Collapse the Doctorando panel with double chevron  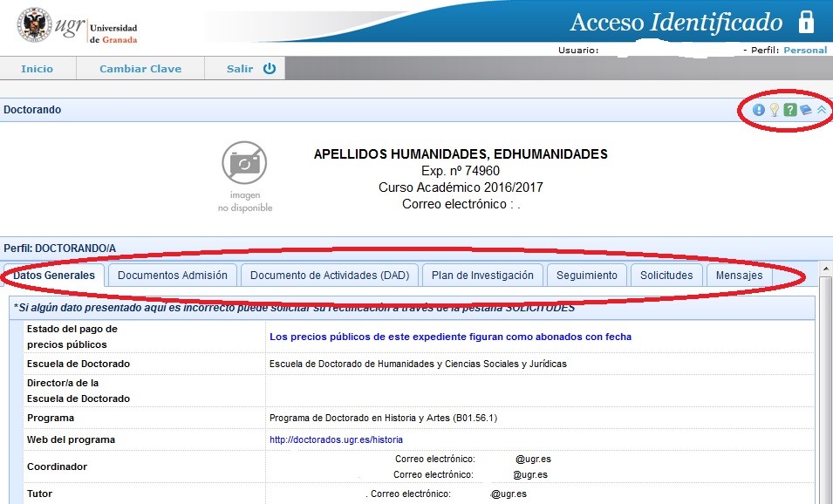tap(821, 110)
